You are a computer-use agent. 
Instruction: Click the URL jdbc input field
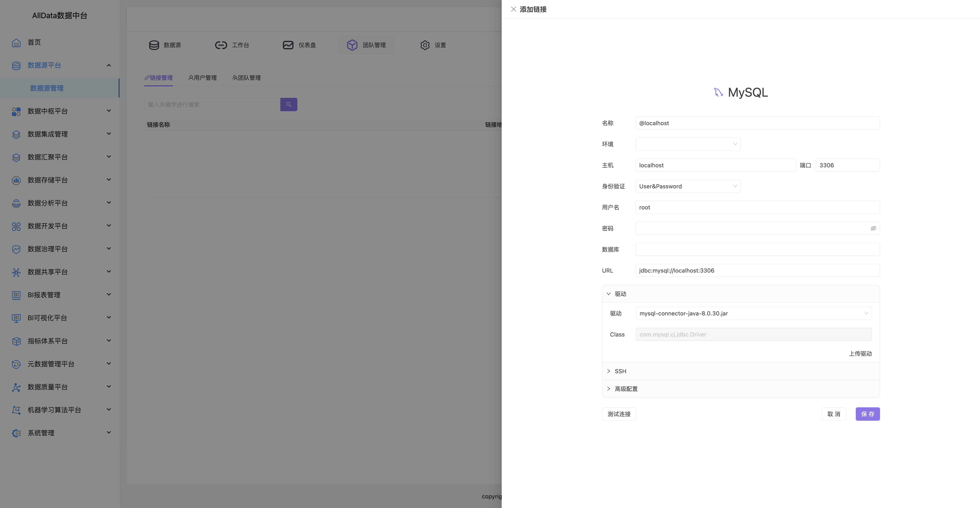point(757,270)
